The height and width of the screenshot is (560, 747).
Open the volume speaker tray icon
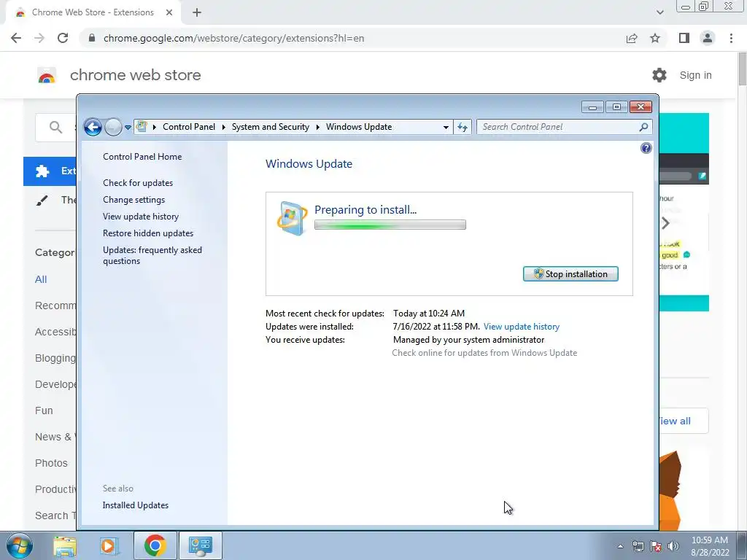(673, 546)
